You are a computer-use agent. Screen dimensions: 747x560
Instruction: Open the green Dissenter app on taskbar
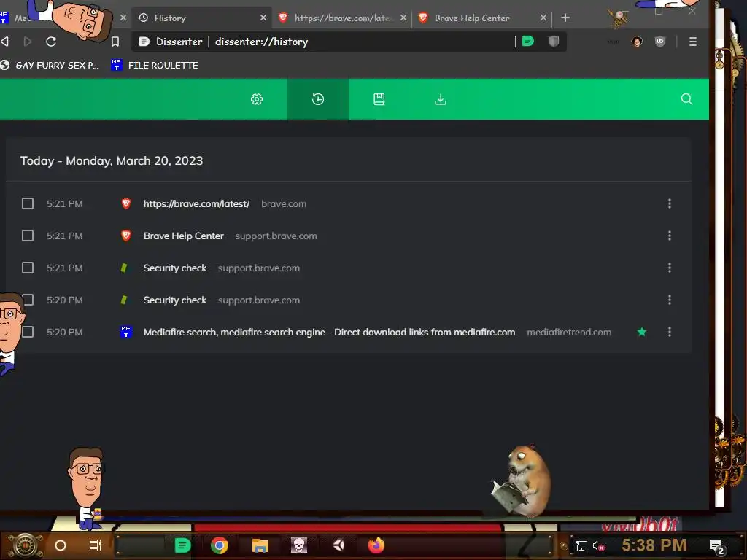tap(182, 545)
